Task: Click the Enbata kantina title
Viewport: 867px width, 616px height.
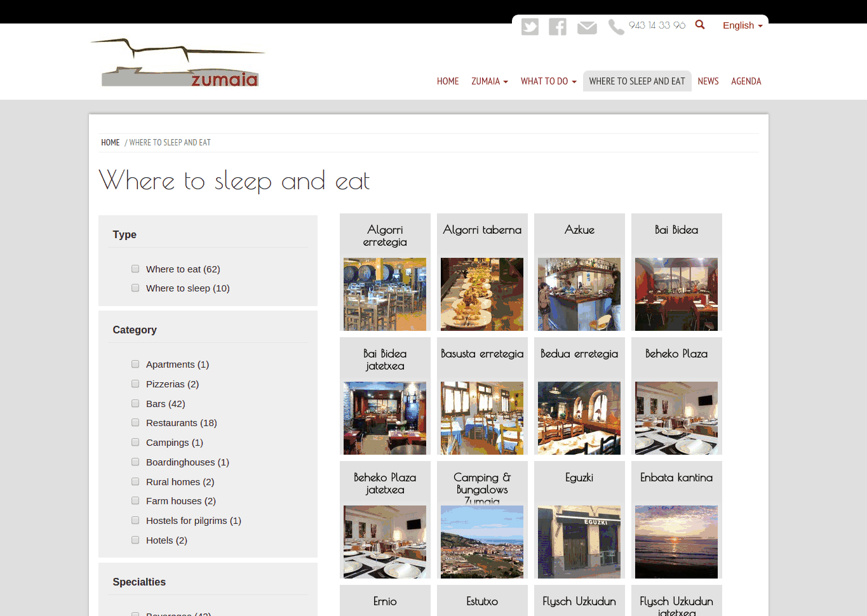Action: tap(676, 478)
